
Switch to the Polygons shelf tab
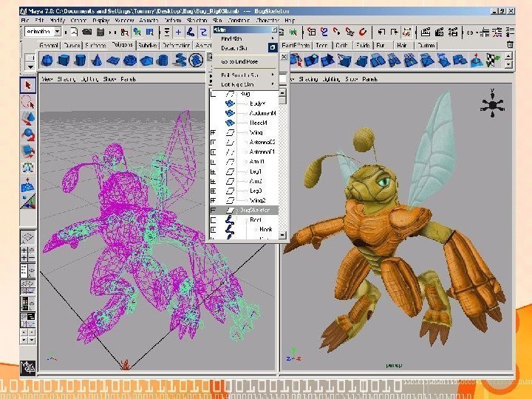[122, 44]
